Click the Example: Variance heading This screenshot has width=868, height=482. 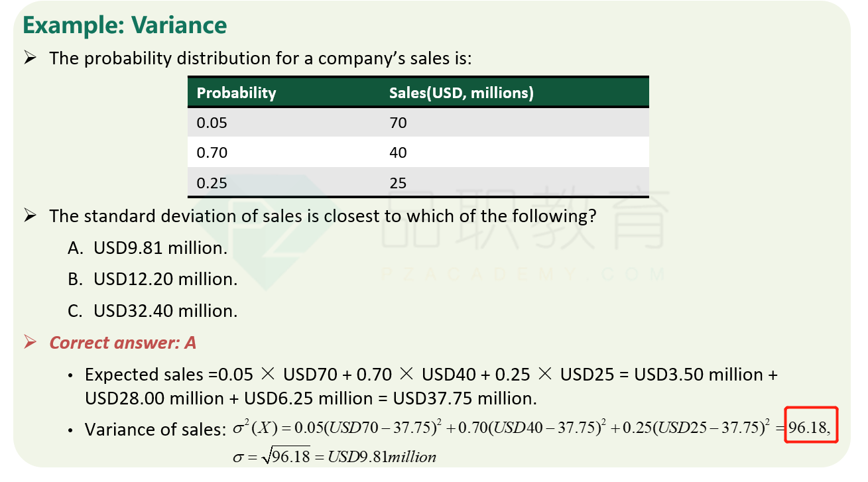[125, 25]
